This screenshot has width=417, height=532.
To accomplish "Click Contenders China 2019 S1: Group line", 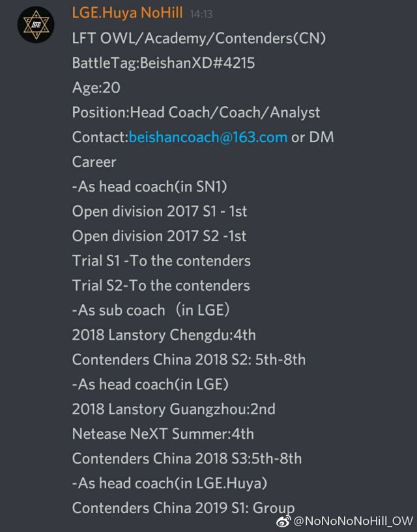I will [x=183, y=509].
